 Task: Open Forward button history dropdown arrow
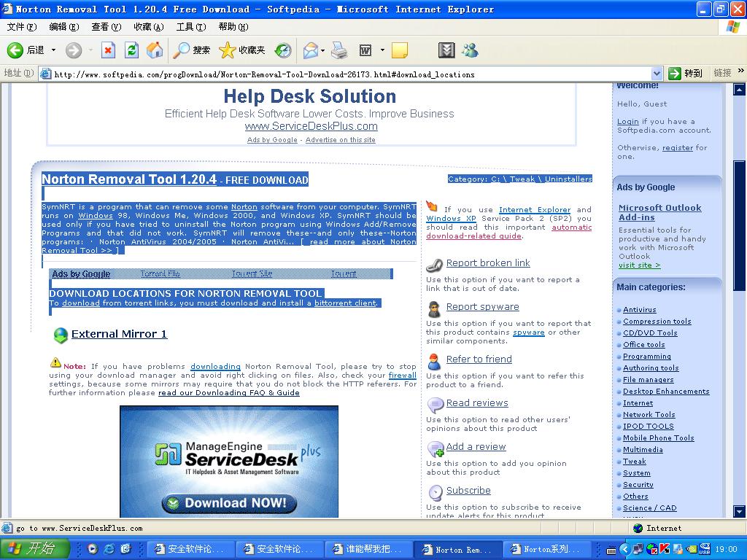[90, 50]
